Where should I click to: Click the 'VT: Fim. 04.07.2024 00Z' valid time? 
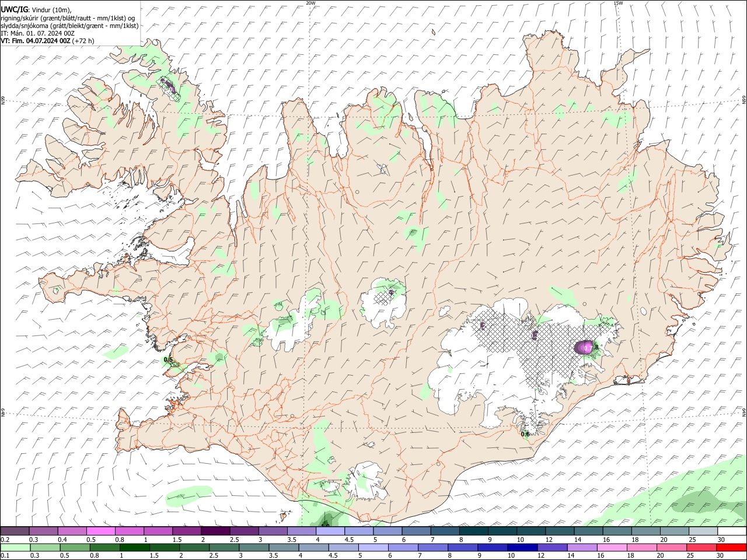tap(36, 41)
